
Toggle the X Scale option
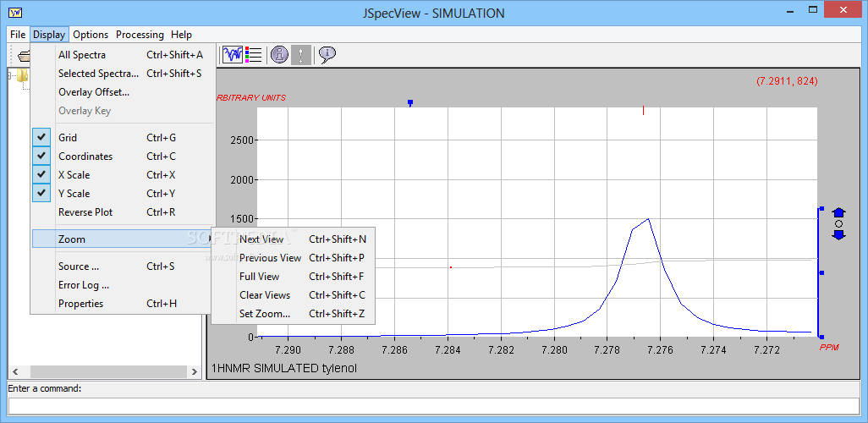click(x=123, y=175)
